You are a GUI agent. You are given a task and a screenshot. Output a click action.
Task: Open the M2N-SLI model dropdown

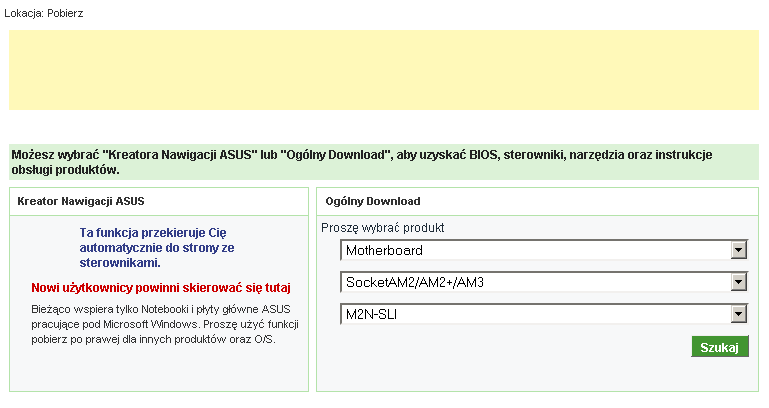[544, 314]
